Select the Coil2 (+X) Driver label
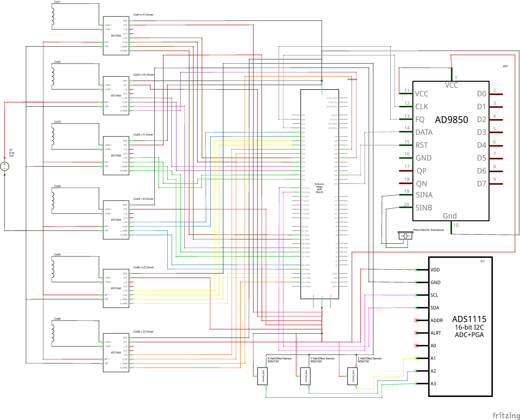This screenshot has height=420, width=520. tap(143, 75)
